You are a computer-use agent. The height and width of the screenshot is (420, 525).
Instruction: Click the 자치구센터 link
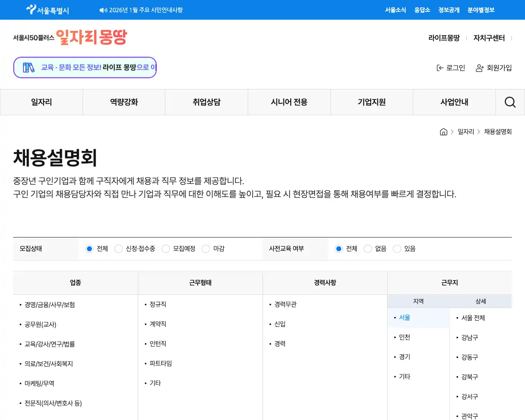[x=488, y=37]
